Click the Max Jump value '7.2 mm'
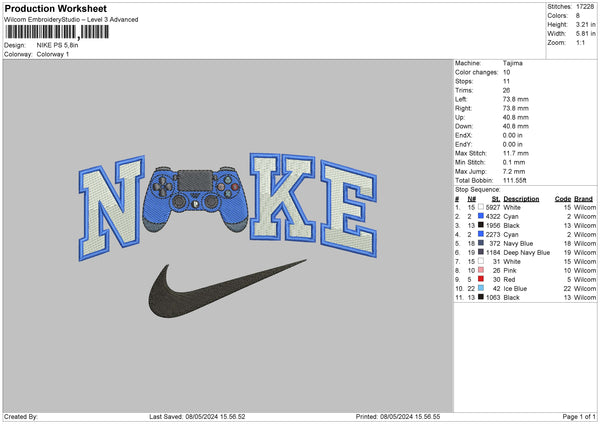 coord(514,171)
